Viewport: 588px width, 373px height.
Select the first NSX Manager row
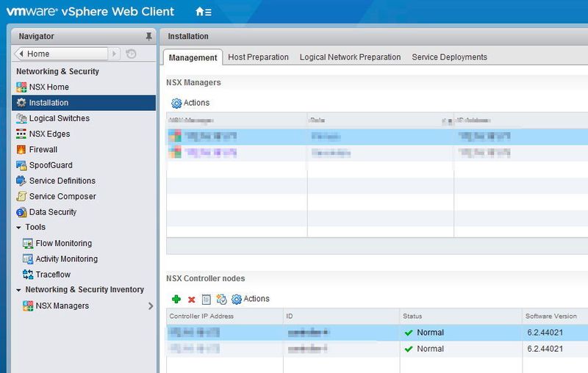[x=377, y=137]
